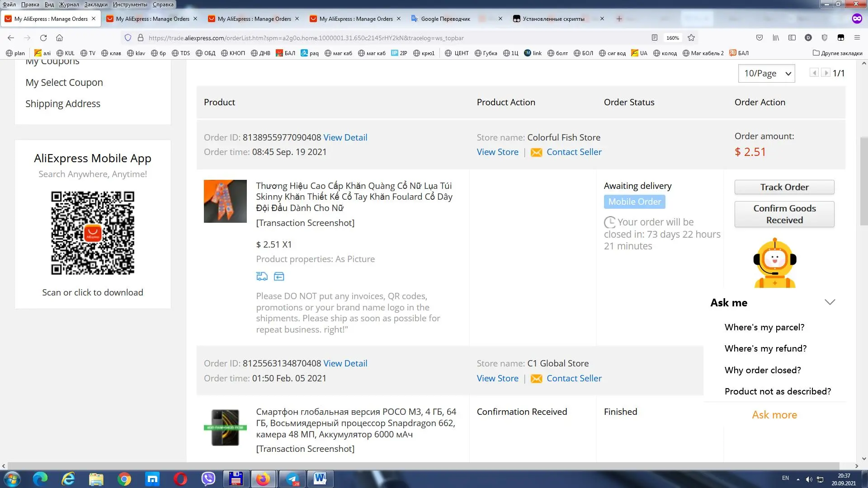868x488 pixels.
Task: Open the My Select Coupon sidebar link
Action: coord(64,83)
